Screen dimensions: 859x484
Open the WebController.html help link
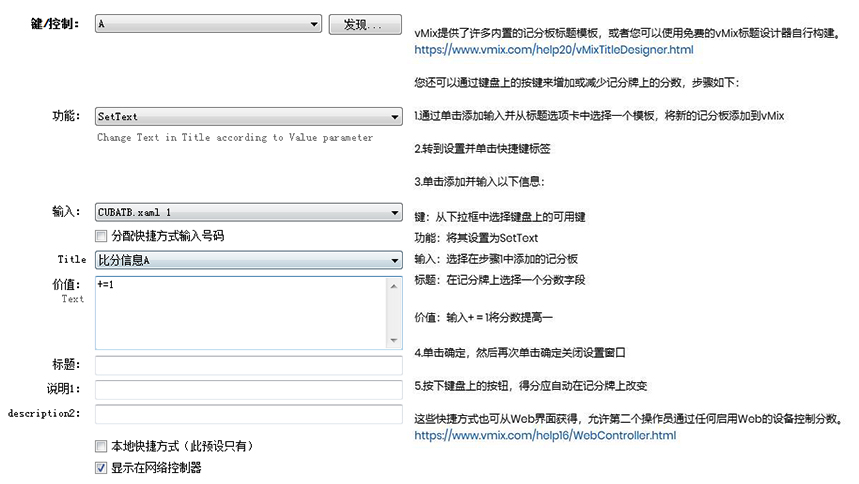(545, 435)
